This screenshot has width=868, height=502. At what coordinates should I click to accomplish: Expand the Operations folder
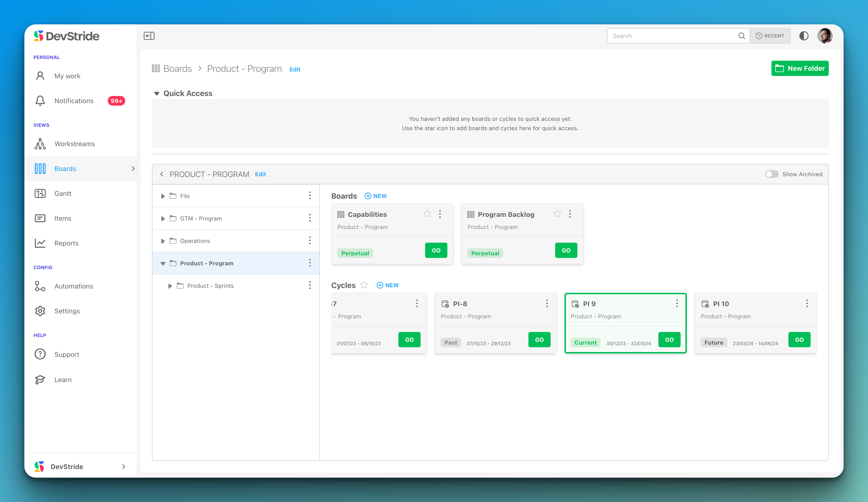point(163,241)
